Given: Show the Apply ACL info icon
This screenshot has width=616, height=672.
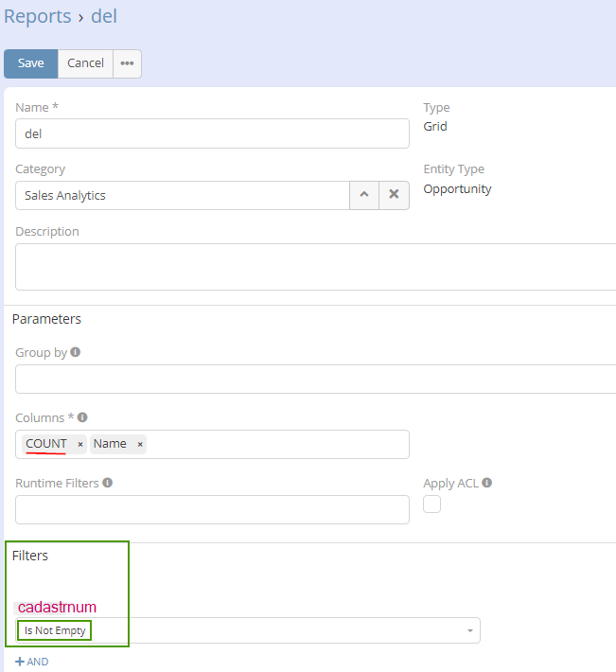Looking at the screenshot, I should [x=486, y=483].
